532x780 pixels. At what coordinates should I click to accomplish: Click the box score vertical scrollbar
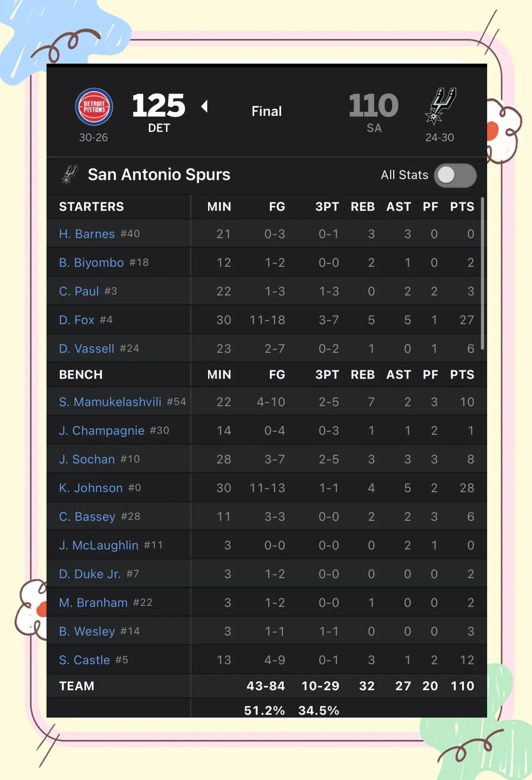coord(482,273)
